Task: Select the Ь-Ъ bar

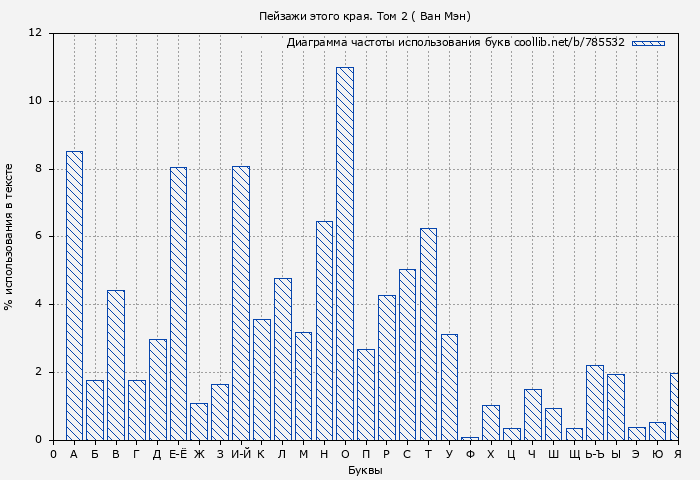Action: point(595,402)
